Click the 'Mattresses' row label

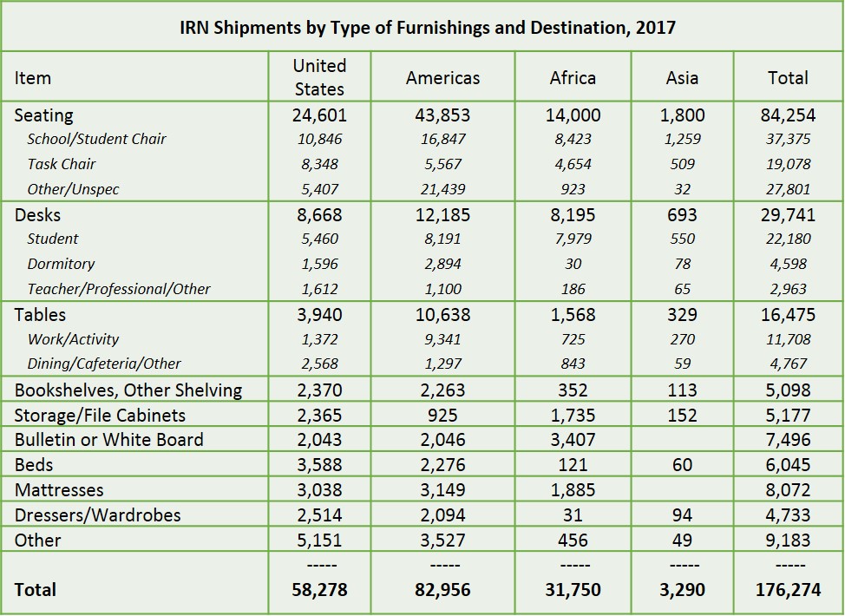click(59, 490)
